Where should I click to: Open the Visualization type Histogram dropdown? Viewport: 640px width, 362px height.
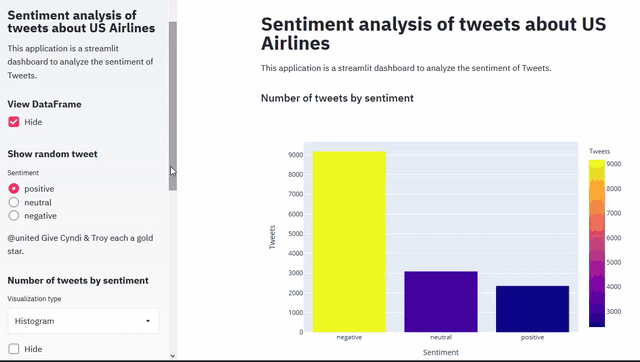click(x=83, y=321)
